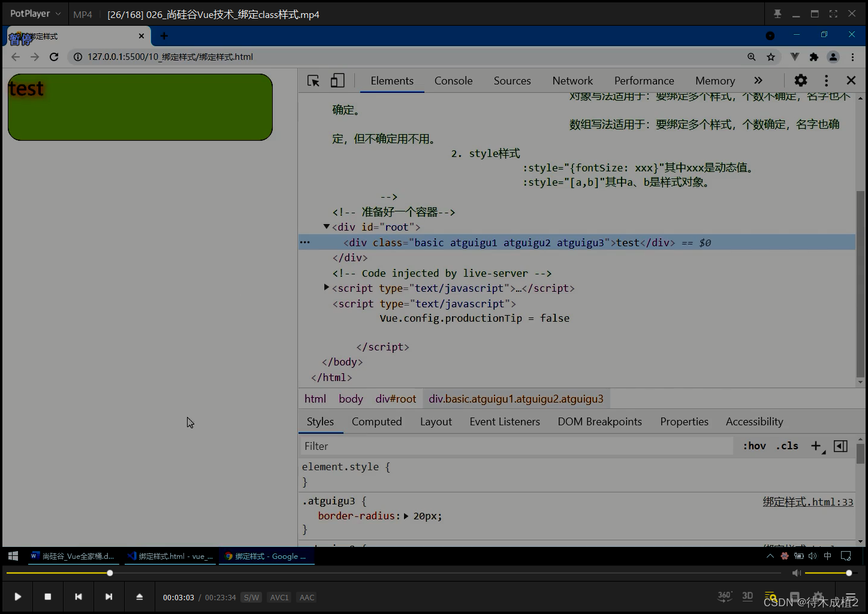Play the video in PotPlayer
This screenshot has width=868, height=614.
point(18,597)
